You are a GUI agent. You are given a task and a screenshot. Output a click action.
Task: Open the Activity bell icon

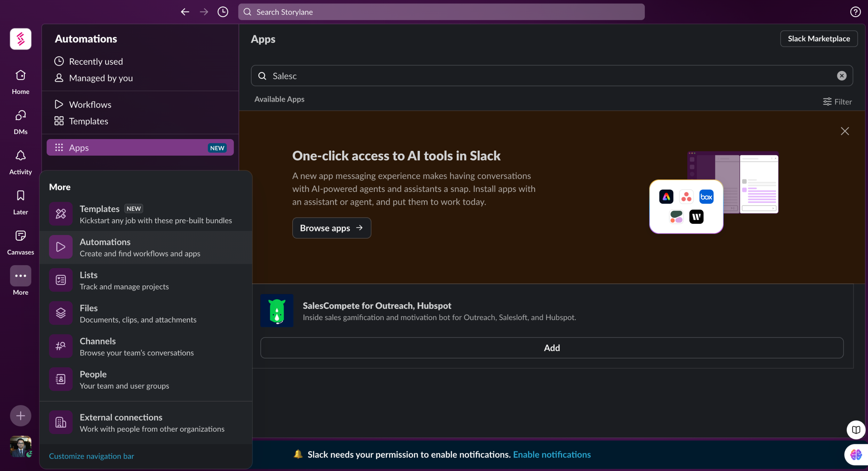point(20,156)
